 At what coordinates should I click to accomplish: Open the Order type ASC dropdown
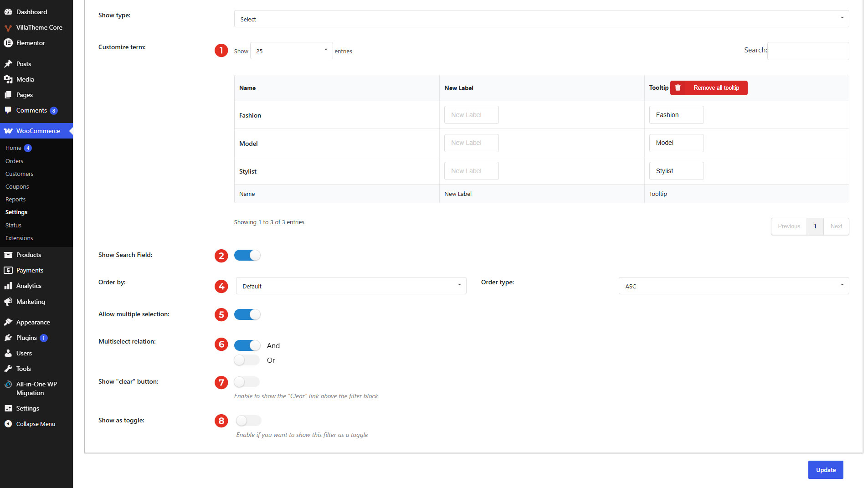pos(734,286)
